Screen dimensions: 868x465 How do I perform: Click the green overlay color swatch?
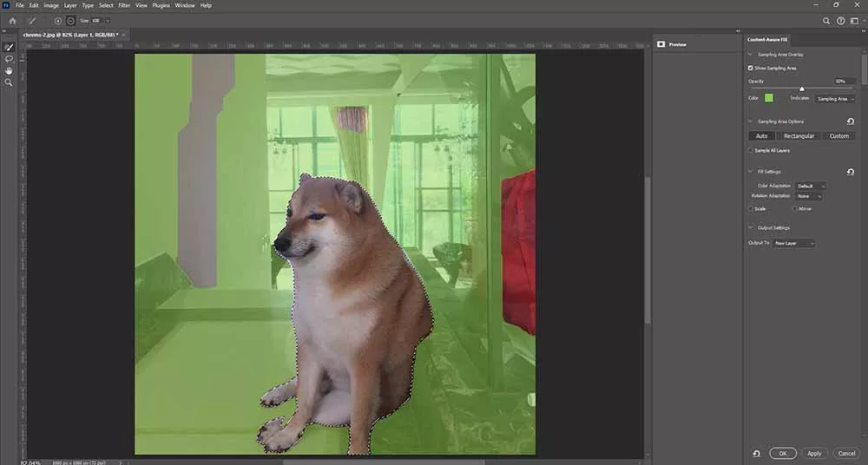tap(768, 98)
